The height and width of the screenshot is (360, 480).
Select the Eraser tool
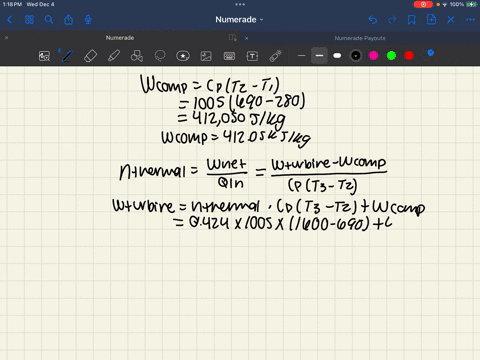coord(90,56)
